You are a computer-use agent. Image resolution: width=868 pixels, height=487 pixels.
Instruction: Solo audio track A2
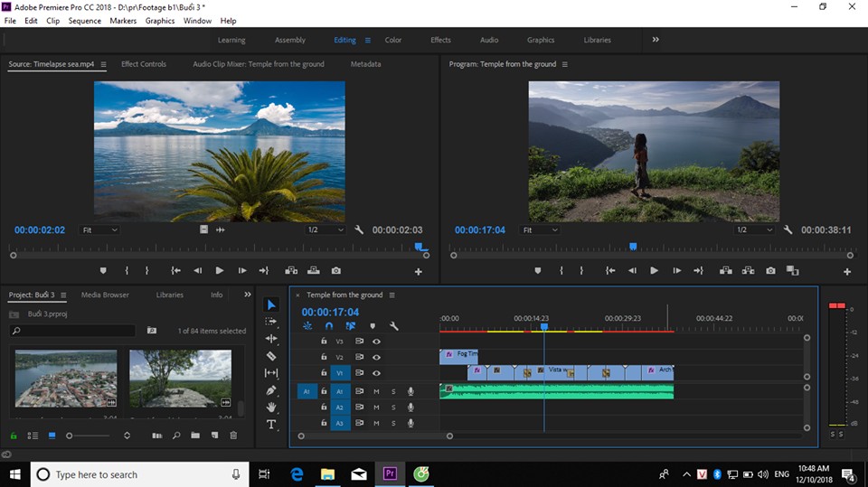point(393,407)
